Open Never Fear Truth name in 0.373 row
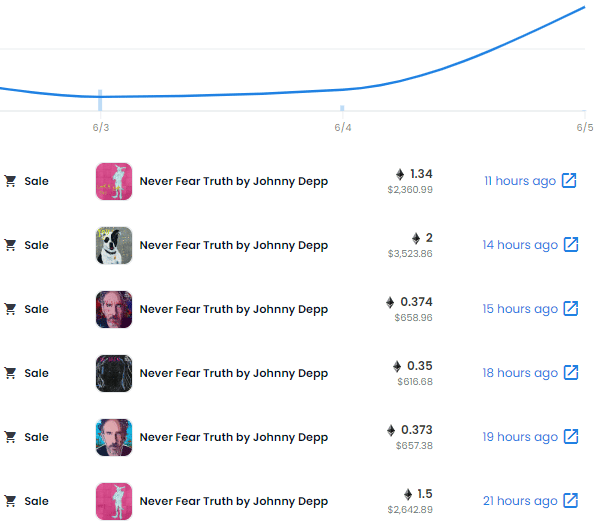 tap(234, 438)
